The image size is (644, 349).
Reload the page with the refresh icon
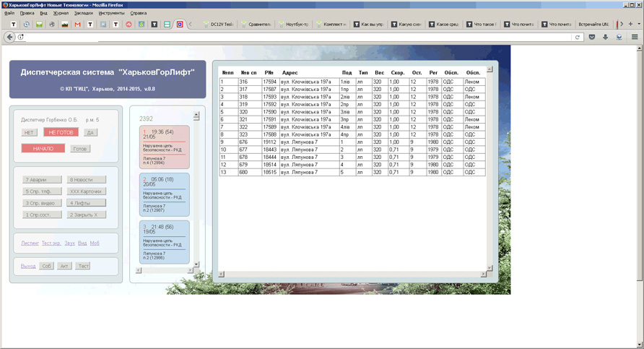(578, 37)
